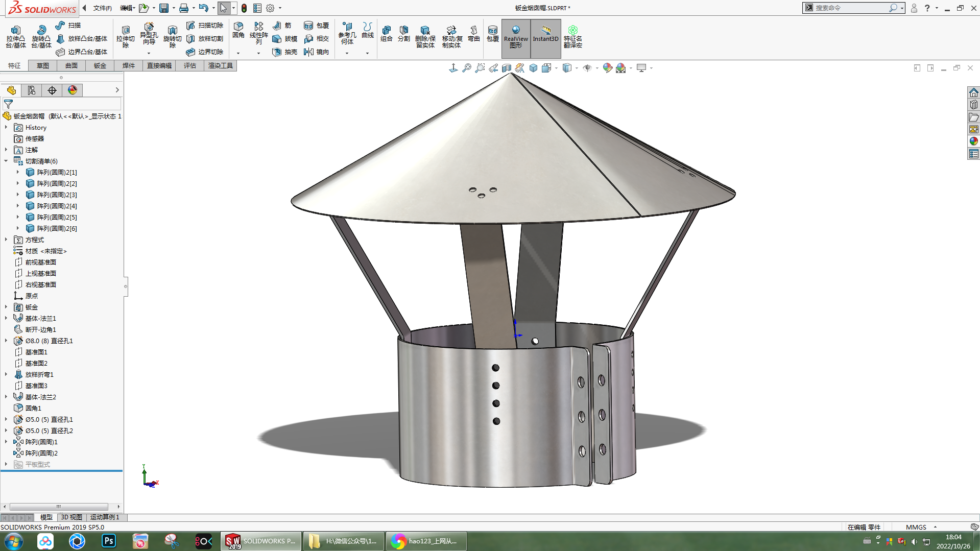
Task: Switch to the 评估 evaluate tab
Action: [x=190, y=65]
